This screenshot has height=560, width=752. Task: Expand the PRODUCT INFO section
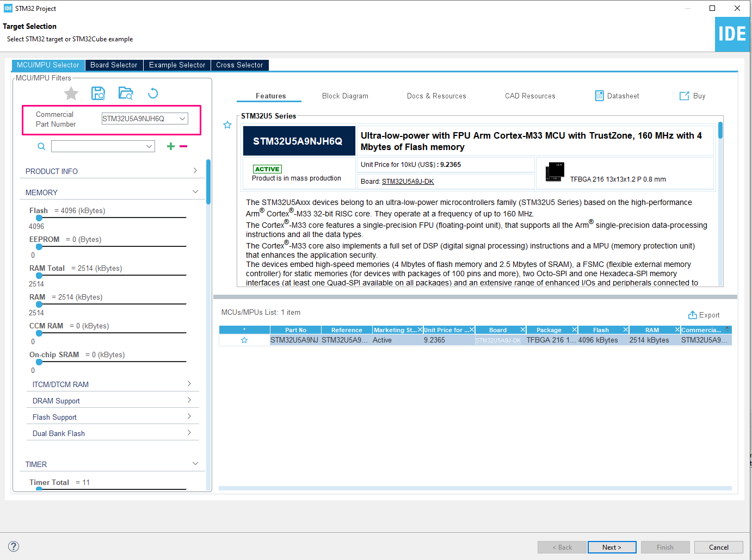[194, 170]
